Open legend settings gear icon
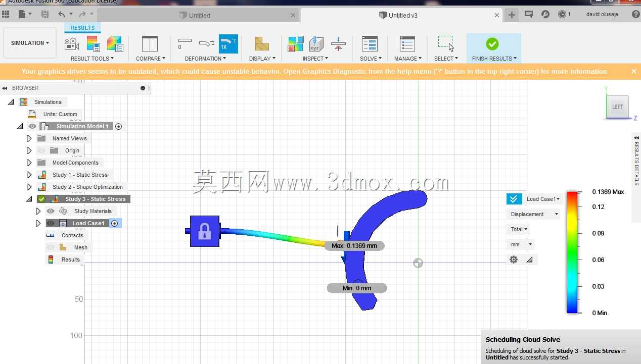 point(514,259)
